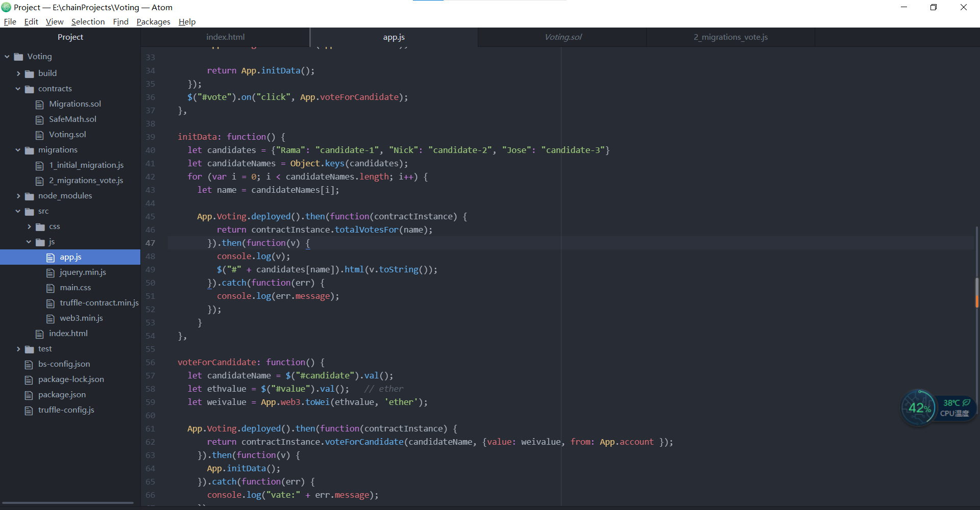This screenshot has width=980, height=510.
Task: Expand the node_modules folder chevron
Action: tap(18, 196)
